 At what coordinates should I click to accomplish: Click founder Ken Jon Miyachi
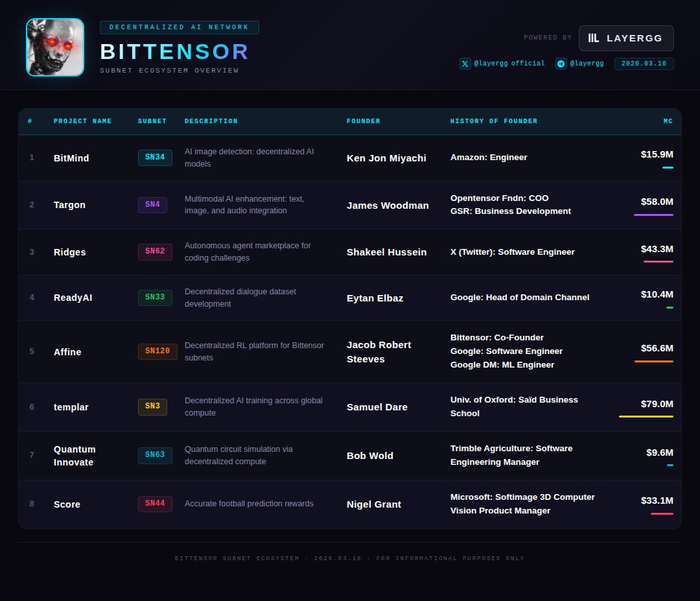point(386,158)
